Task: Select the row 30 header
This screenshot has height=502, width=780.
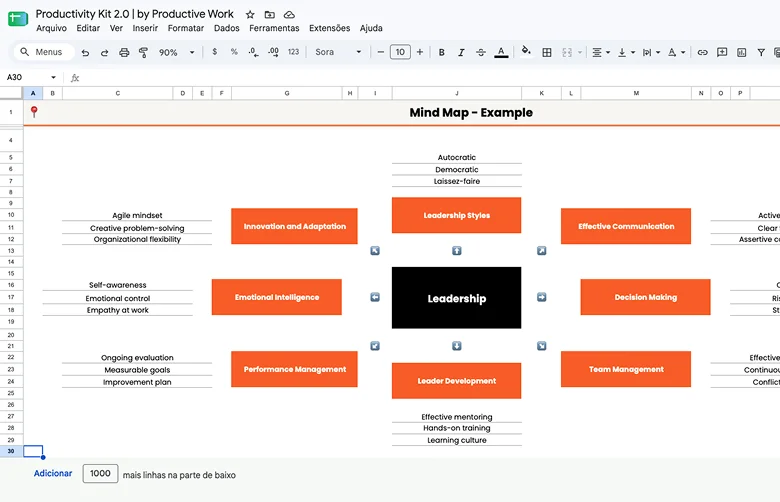Action: [x=11, y=451]
